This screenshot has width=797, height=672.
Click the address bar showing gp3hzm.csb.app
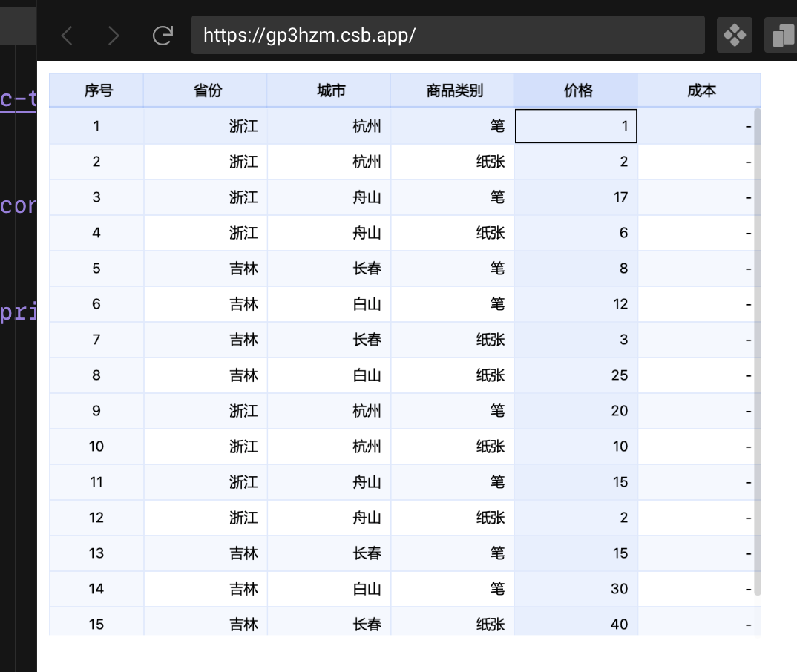(447, 34)
